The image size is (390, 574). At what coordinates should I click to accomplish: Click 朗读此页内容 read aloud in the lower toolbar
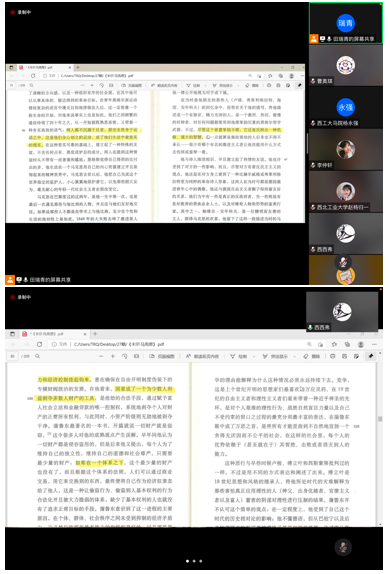202,356
